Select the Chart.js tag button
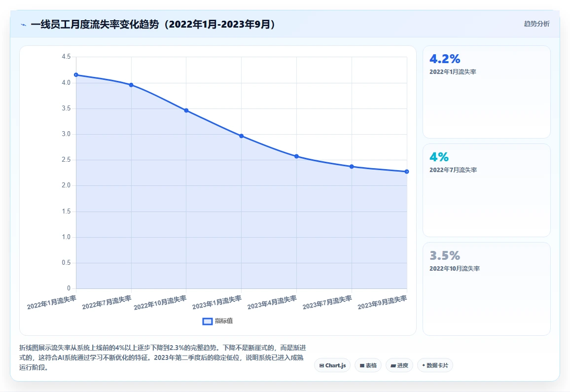 (332, 365)
